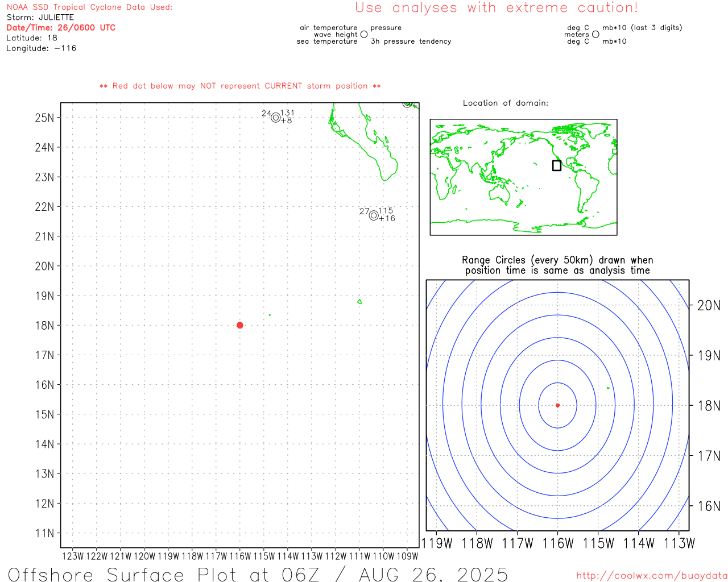Click 'Location of domain:' label
The image size is (728, 582).
(506, 103)
